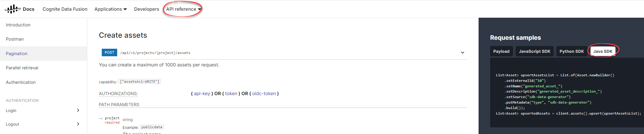
Task: Open the Applications dropdown menu
Action: click(110, 9)
